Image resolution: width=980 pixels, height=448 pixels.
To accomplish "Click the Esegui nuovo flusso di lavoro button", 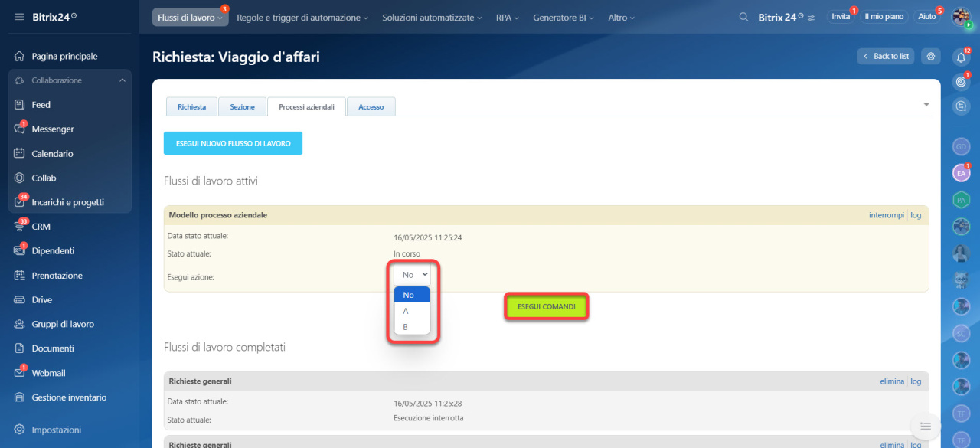I will (233, 143).
